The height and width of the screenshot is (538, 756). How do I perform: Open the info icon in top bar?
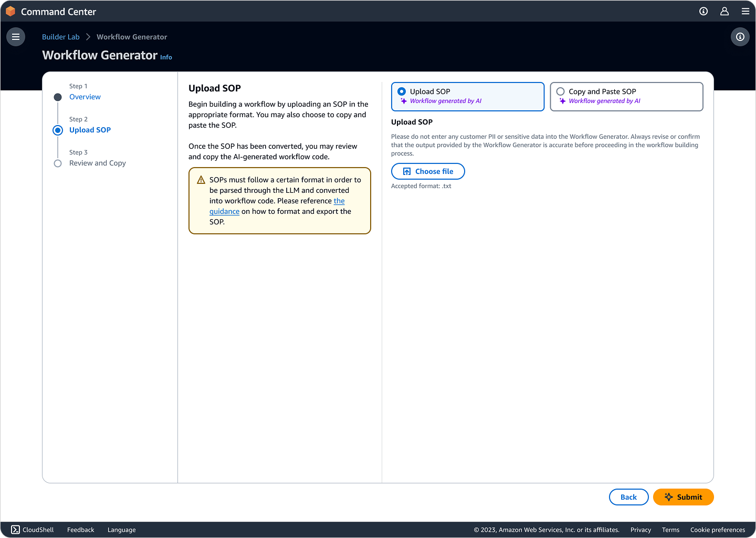coord(703,12)
